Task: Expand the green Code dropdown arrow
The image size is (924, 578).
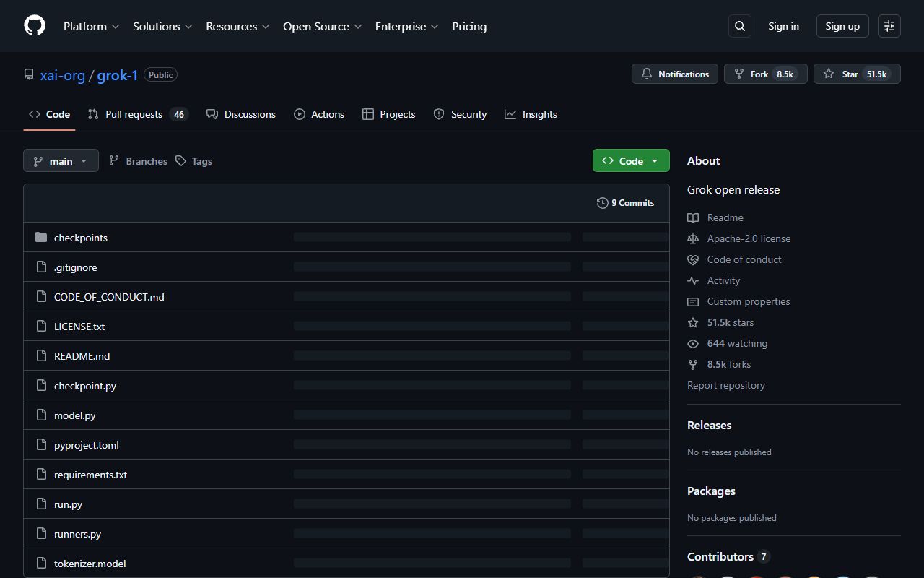Action: pos(655,160)
